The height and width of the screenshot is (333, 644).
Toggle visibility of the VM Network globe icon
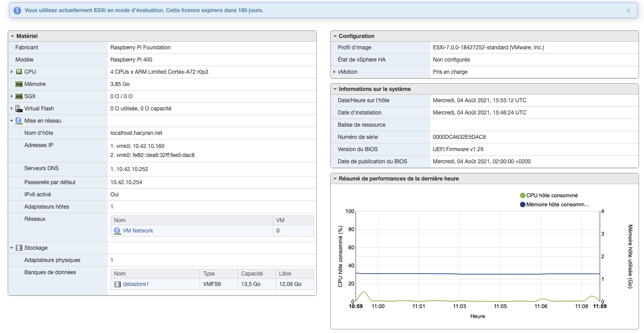pos(117,231)
